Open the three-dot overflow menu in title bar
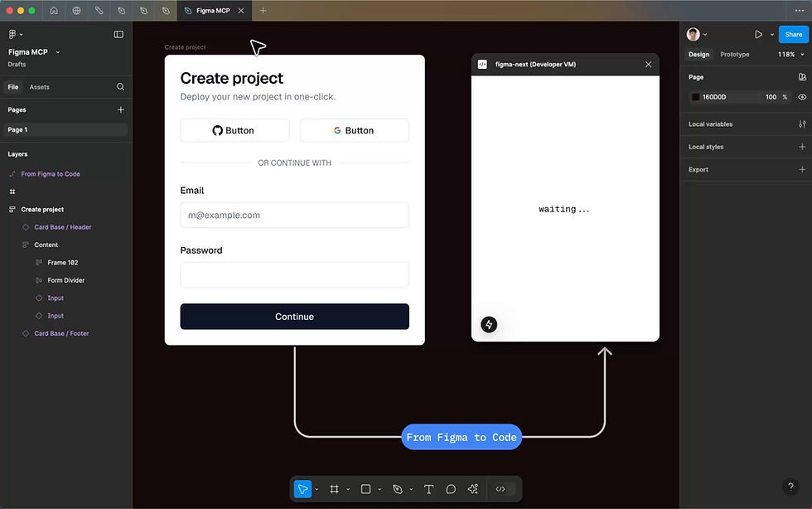The width and height of the screenshot is (812, 509). click(x=799, y=11)
